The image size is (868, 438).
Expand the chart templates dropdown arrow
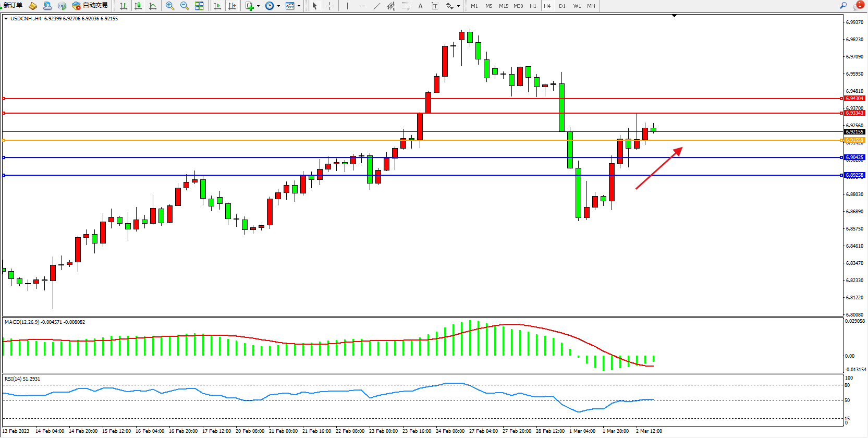tap(299, 6)
